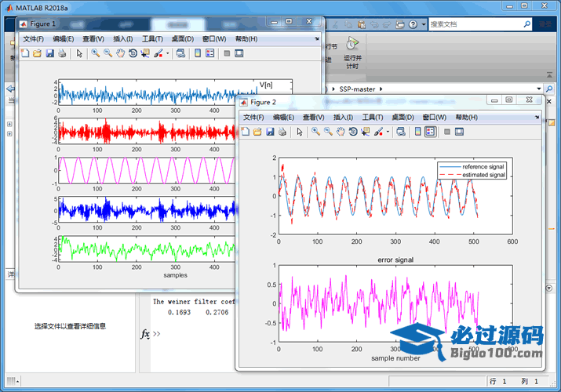Screen dimensions: 561x392
Task: Click magnifier in documentation search box
Action: (x=526, y=24)
